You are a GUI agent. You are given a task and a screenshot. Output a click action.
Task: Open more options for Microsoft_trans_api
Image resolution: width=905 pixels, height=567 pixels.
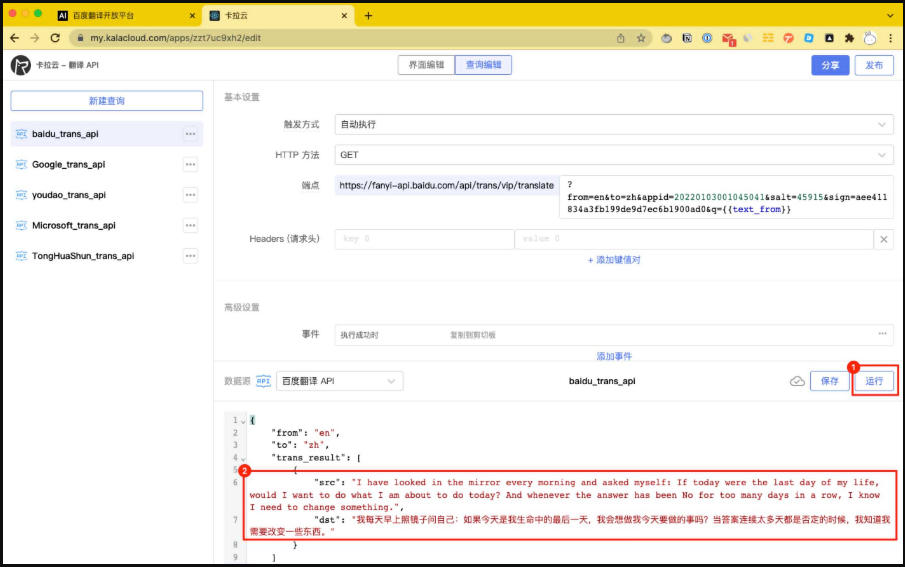coord(190,225)
